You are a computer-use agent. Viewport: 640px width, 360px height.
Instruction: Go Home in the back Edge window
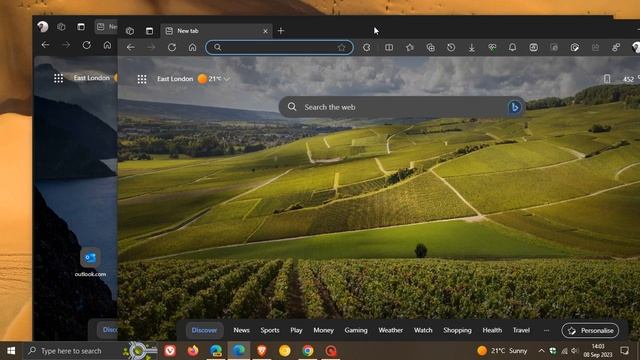click(x=107, y=45)
